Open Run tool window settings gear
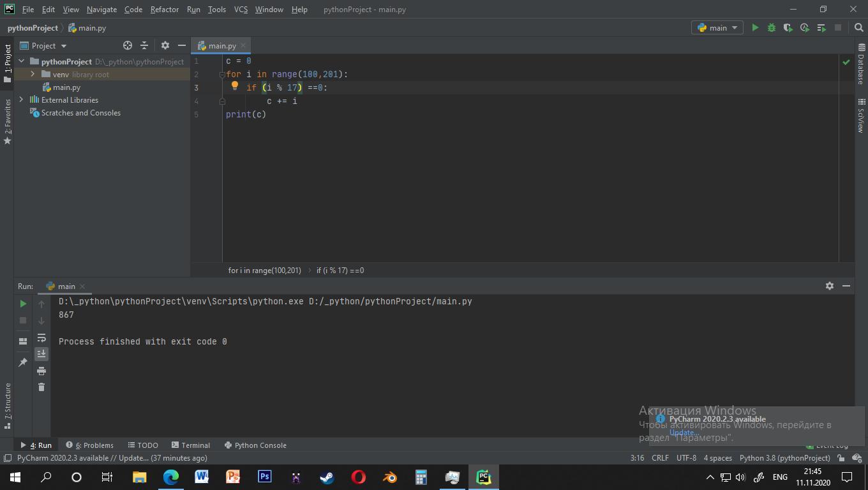 point(829,286)
